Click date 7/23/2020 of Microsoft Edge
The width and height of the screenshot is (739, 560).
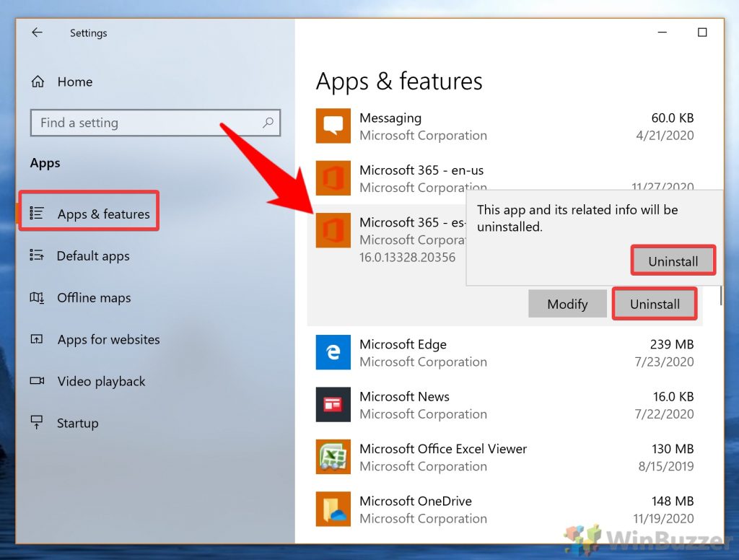pos(664,362)
